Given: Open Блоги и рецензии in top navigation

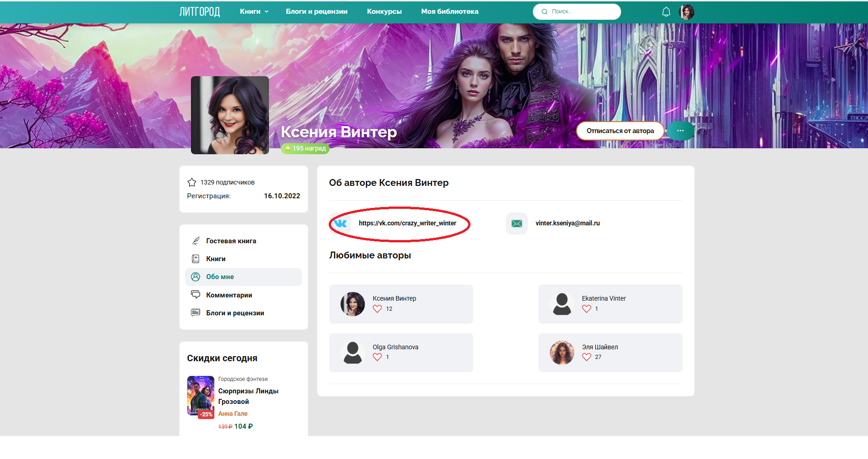Looking at the screenshot, I should [316, 11].
